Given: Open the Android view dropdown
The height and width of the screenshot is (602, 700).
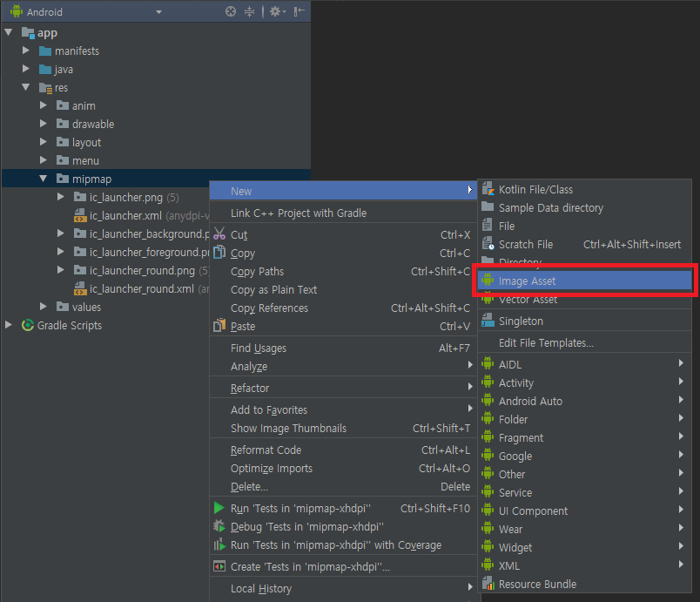Looking at the screenshot, I should coord(158,12).
